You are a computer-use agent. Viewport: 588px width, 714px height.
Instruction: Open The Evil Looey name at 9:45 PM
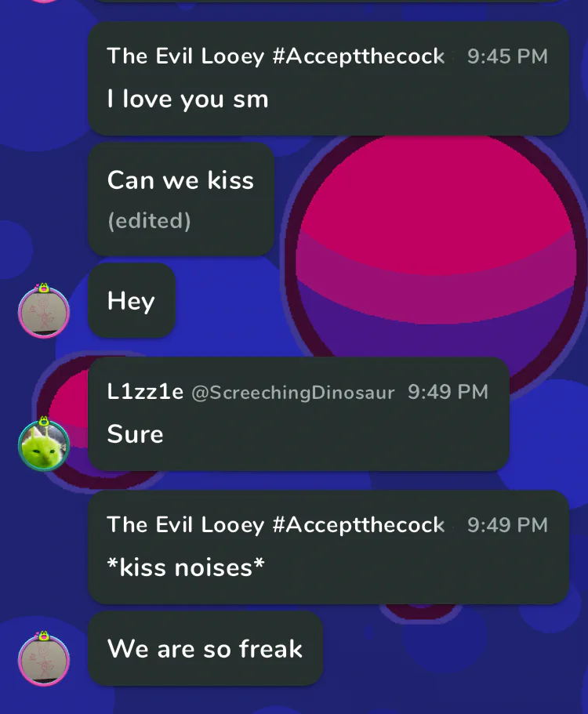coord(275,56)
